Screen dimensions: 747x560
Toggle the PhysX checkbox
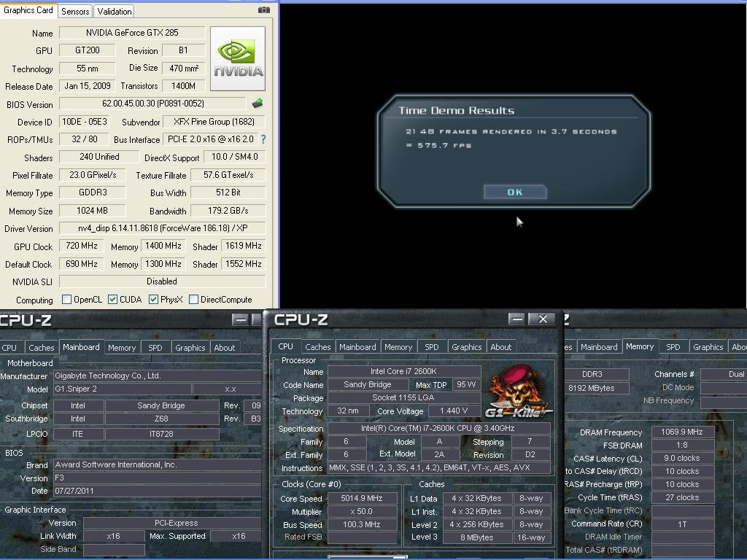(x=153, y=300)
